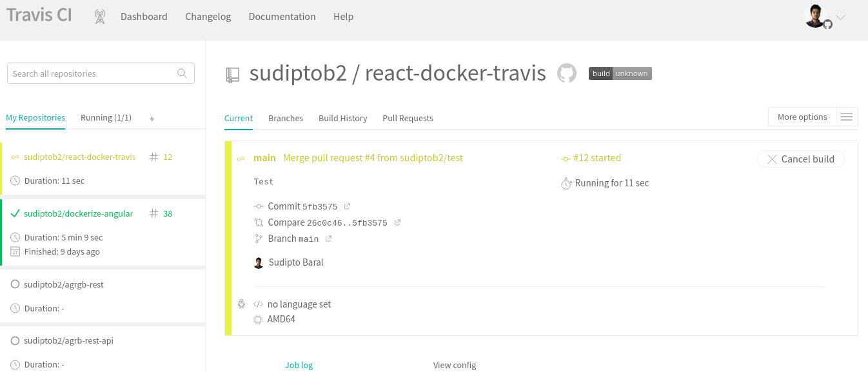Image resolution: width=868 pixels, height=372 pixels.
Task: Open the Changelog menu item
Action: tap(208, 16)
